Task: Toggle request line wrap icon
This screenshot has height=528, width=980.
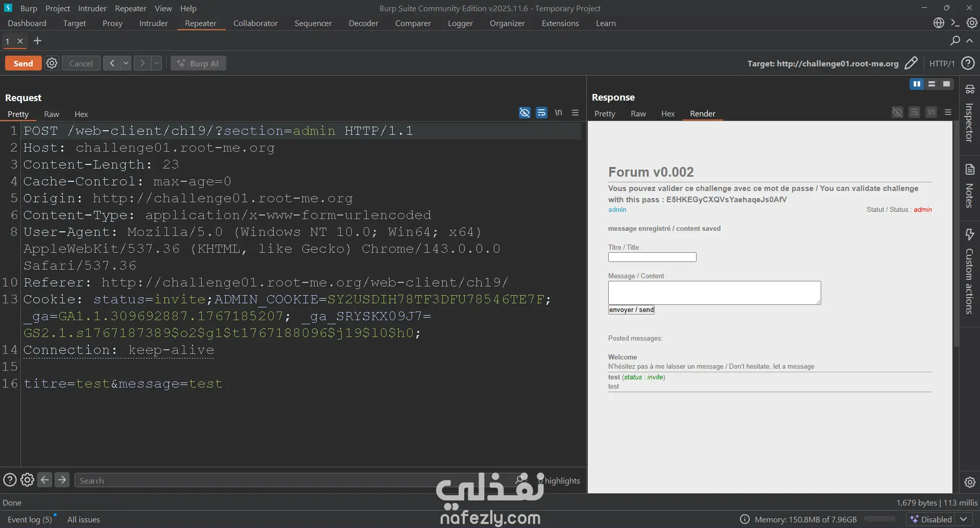Action: [x=541, y=112]
